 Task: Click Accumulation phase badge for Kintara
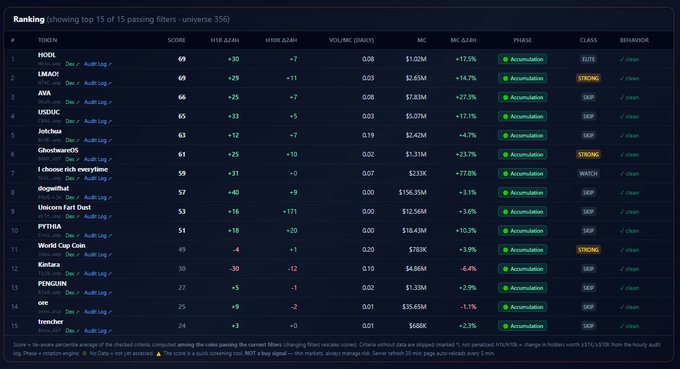(x=522, y=269)
